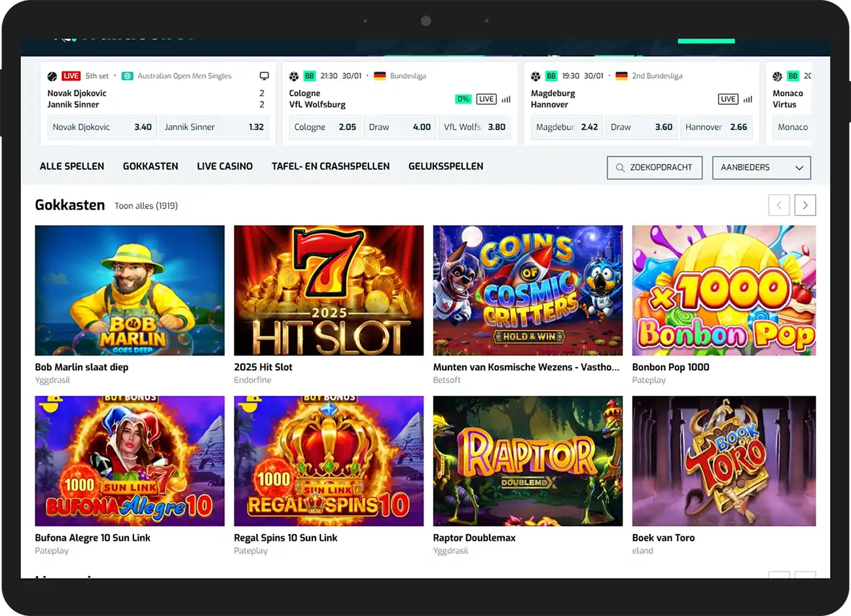Bet on Novak Djokovic at 3.40
The image size is (851, 616).
click(x=102, y=127)
